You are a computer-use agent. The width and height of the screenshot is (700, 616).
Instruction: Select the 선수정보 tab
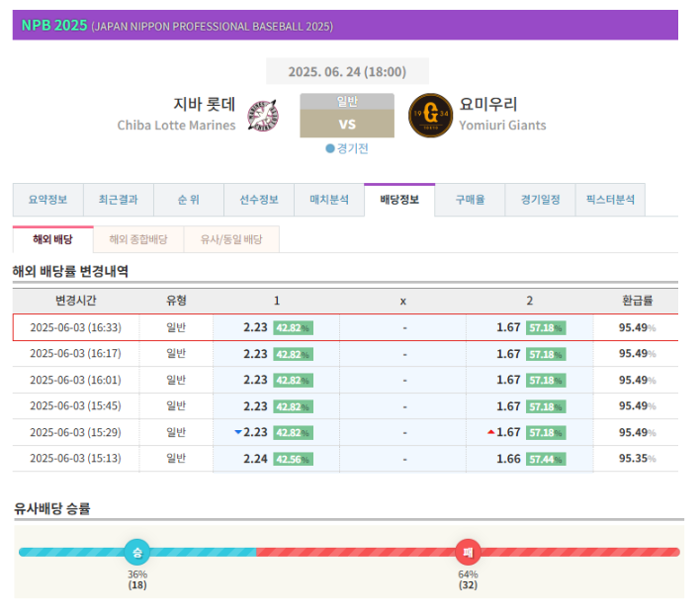pos(259,200)
